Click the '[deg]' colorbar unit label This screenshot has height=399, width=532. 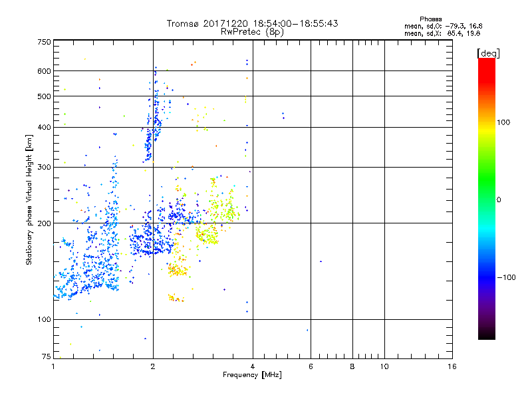tap(488, 54)
